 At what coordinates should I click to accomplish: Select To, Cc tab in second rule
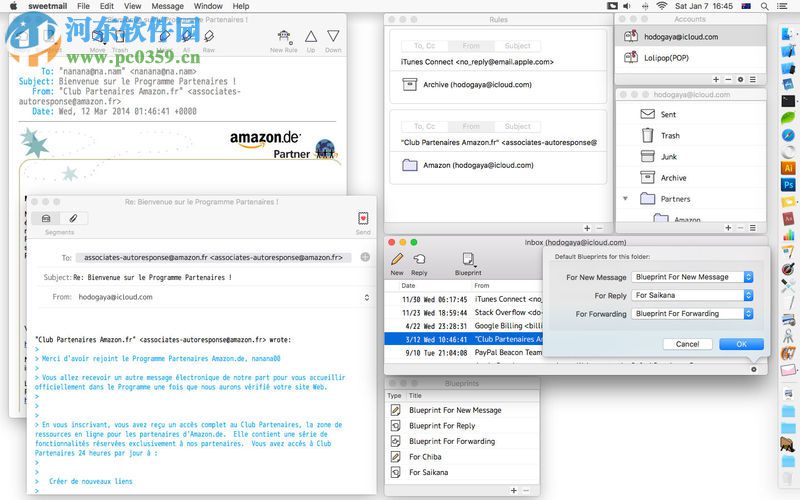click(x=424, y=127)
